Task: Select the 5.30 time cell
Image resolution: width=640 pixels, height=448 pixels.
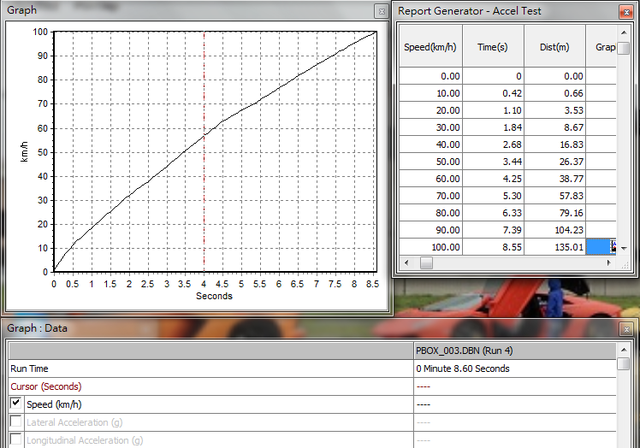Action: click(493, 196)
